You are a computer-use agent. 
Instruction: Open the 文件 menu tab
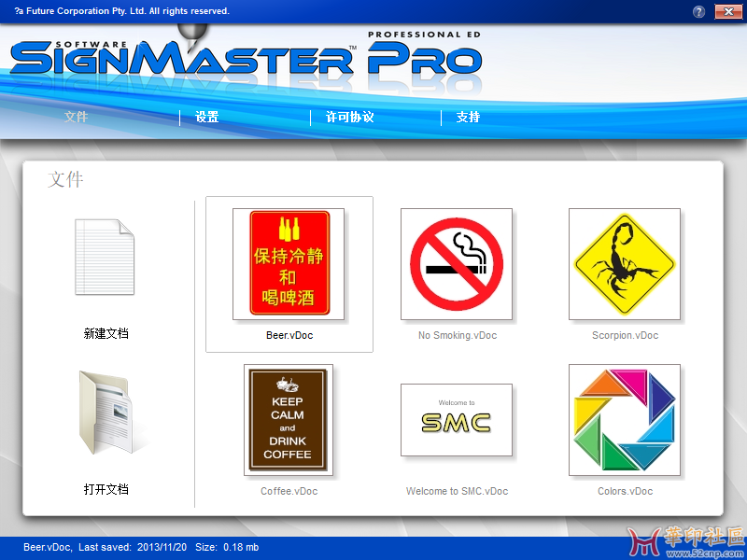[77, 117]
